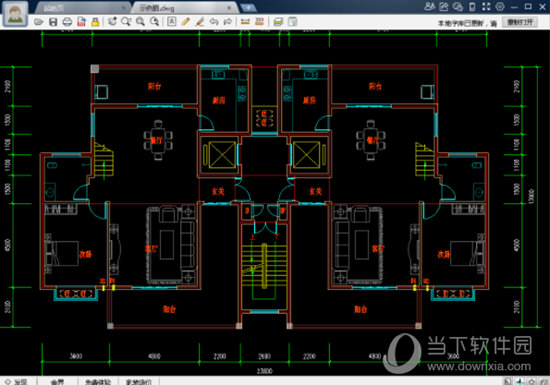The height and width of the screenshot is (385, 550).
Task: Undo the last action using the arrow icon
Action: (x=214, y=22)
